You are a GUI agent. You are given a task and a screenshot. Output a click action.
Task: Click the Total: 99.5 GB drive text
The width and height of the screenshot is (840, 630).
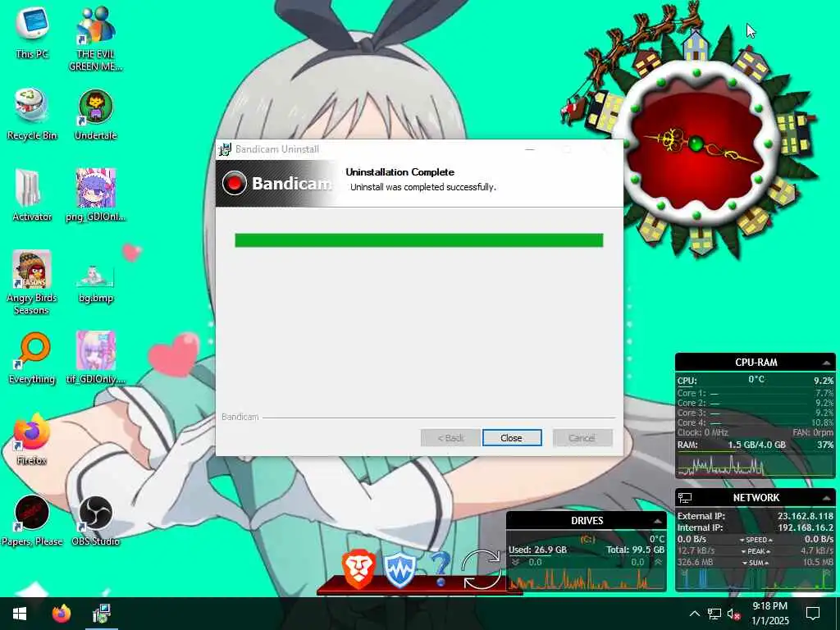(x=636, y=550)
